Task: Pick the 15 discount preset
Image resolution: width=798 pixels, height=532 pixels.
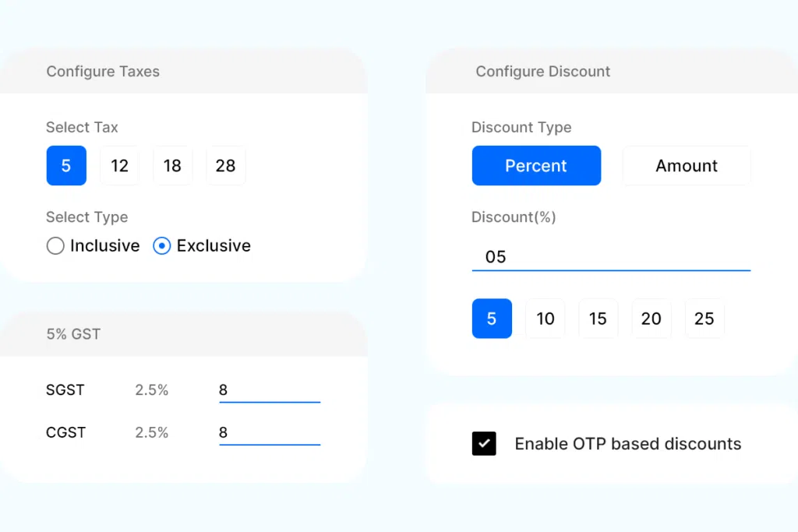Action: [598, 319]
